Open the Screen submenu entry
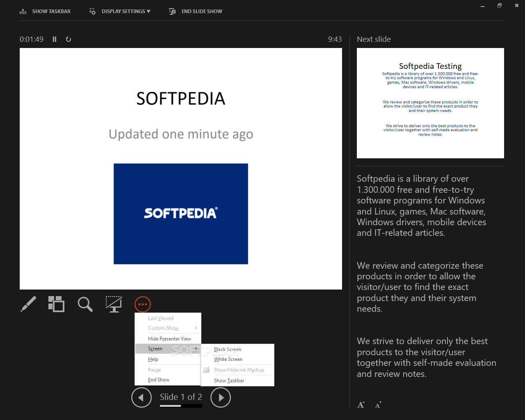The height and width of the screenshot is (420, 525). [168, 349]
